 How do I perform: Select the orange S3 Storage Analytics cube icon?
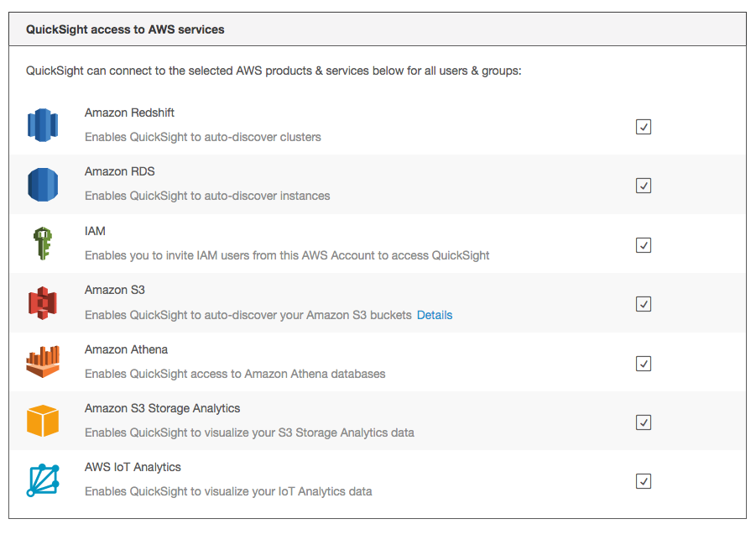coord(43,420)
